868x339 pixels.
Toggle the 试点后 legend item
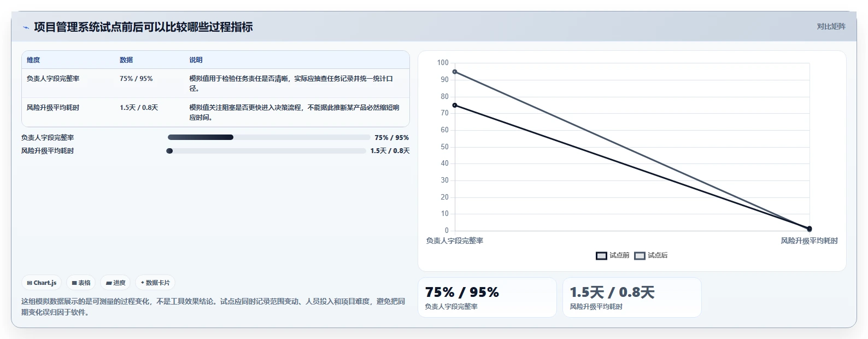(x=651, y=255)
